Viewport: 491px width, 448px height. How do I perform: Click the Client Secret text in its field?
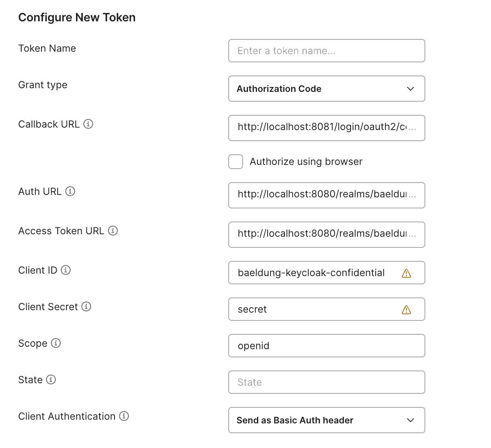coord(253,309)
